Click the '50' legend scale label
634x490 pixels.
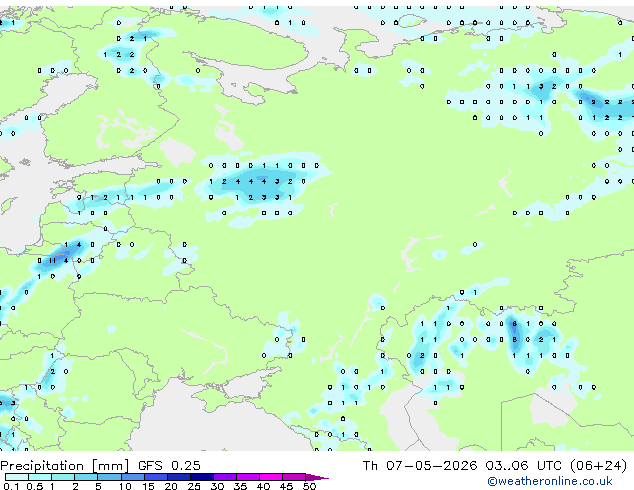point(309,486)
